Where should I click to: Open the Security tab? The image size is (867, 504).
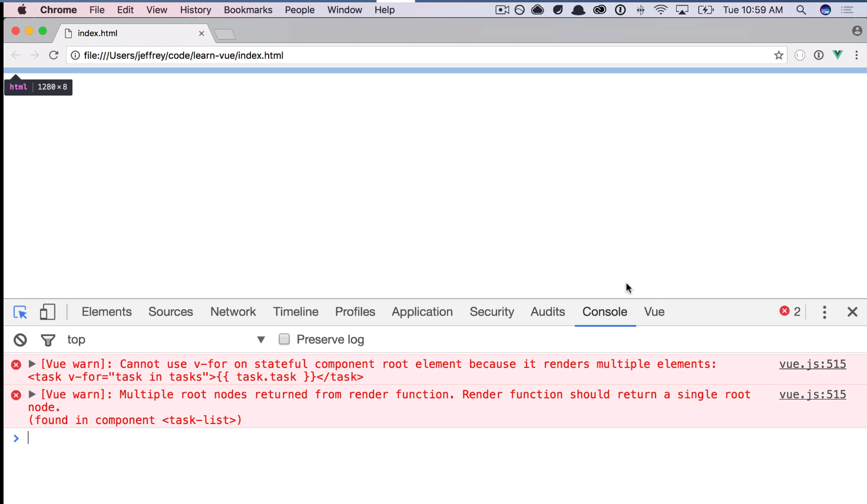[x=492, y=312]
